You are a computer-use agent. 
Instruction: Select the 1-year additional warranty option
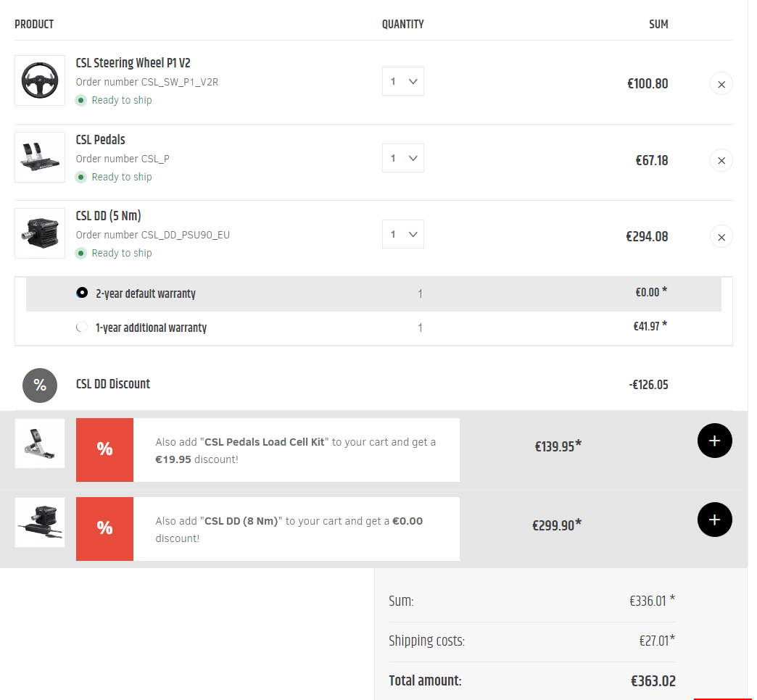pyautogui.click(x=82, y=328)
